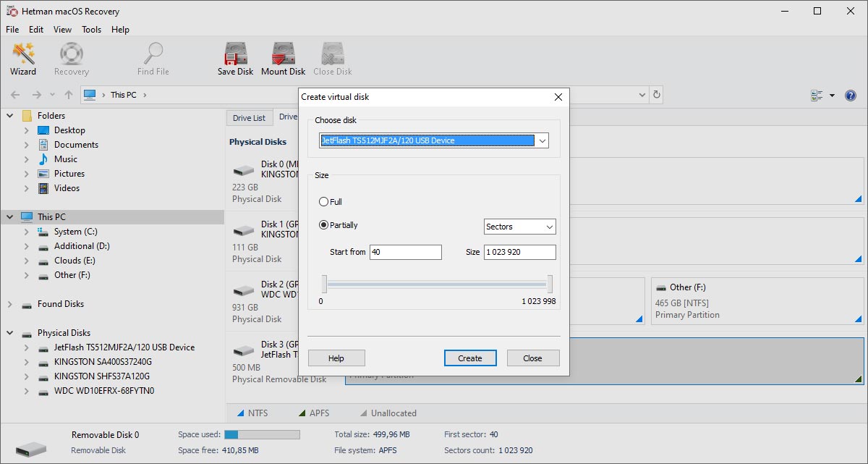This screenshot has width=868, height=464.
Task: Switch to the Drive List tab
Action: pyautogui.click(x=249, y=118)
